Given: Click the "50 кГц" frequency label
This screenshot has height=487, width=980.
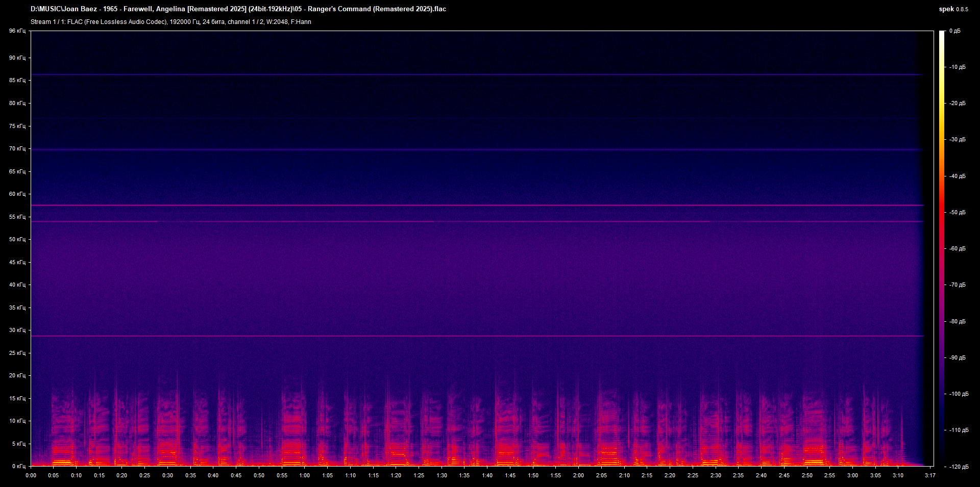Looking at the screenshot, I should coord(17,240).
